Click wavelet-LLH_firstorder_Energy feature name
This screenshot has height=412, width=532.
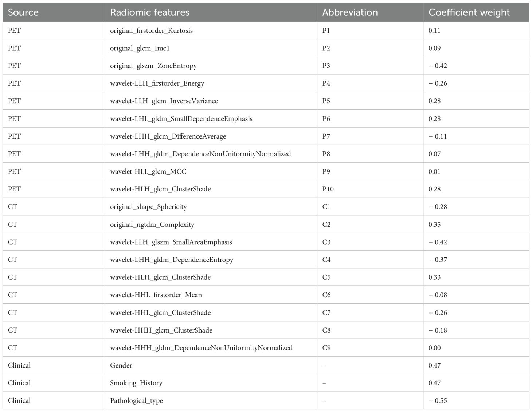coord(157,83)
